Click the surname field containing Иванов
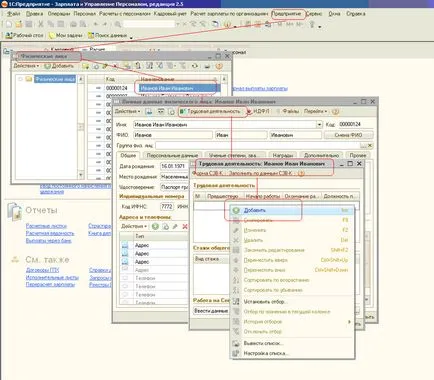The height and width of the screenshot is (380, 434). (x=173, y=135)
